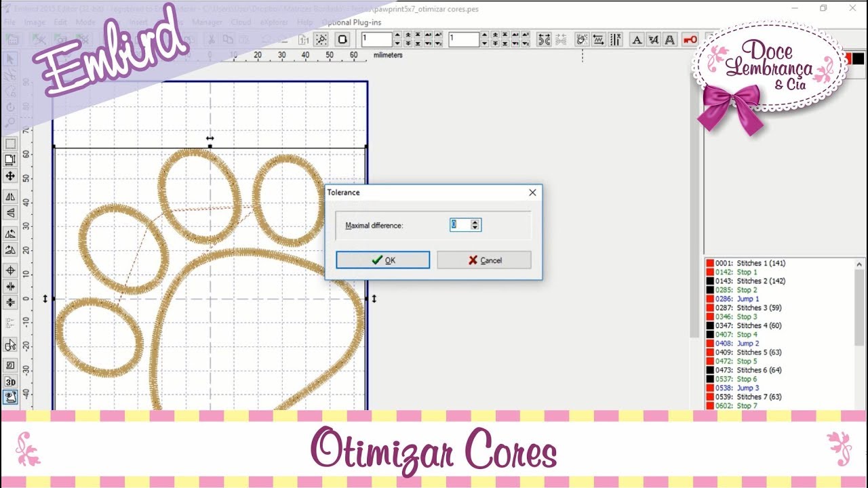Toggle the 3D view button
The height and width of the screenshot is (488, 868).
pyautogui.click(x=10, y=382)
